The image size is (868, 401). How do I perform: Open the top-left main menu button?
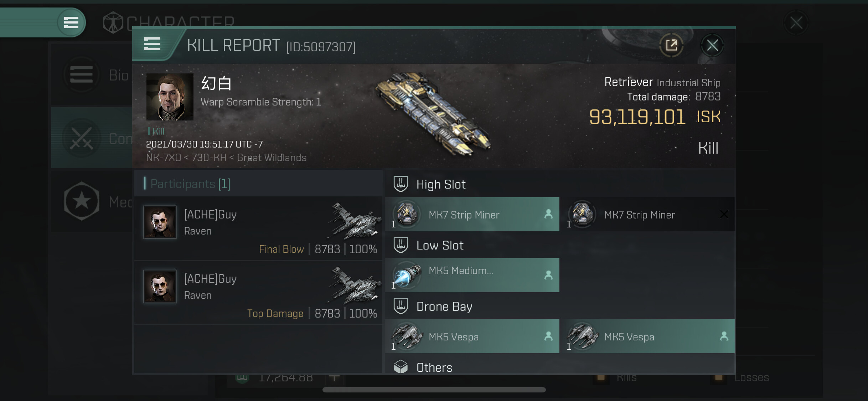[71, 22]
